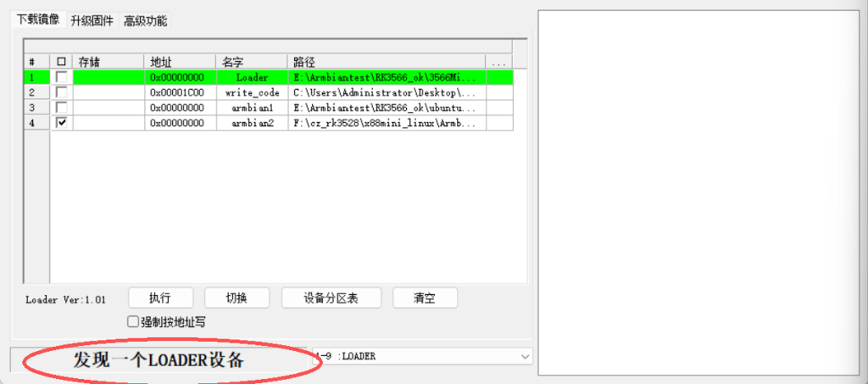
Task: Tick the write_code row checkbox
Action: 61,92
